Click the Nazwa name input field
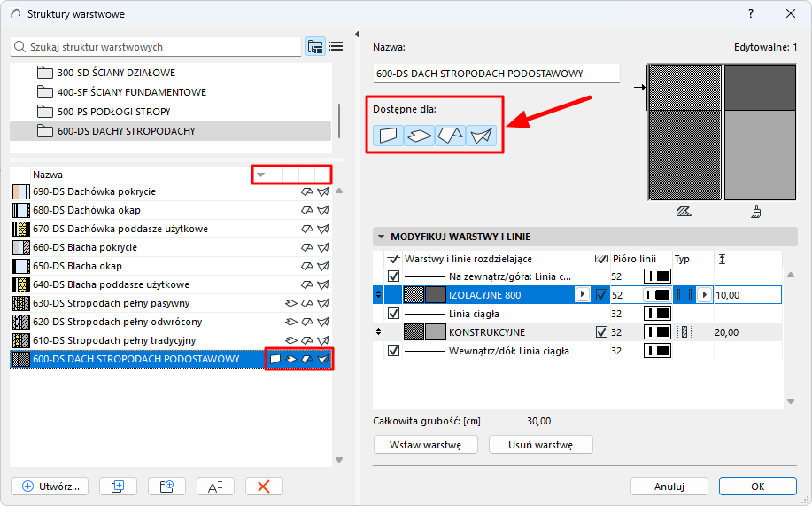This screenshot has height=506, width=812. 496,74
